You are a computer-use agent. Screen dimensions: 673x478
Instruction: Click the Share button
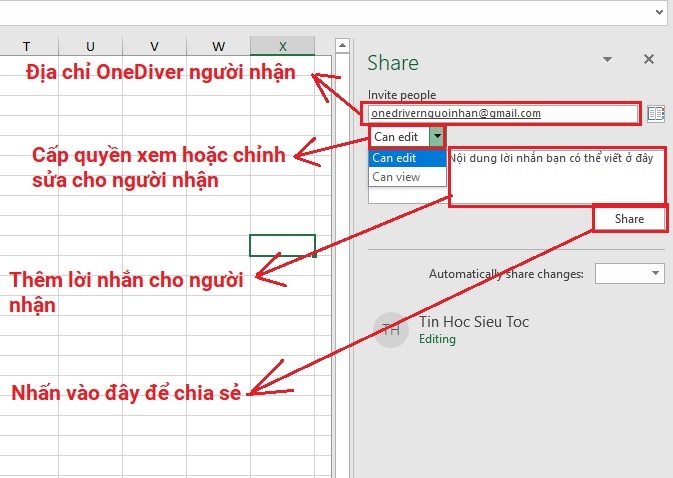coord(629,219)
